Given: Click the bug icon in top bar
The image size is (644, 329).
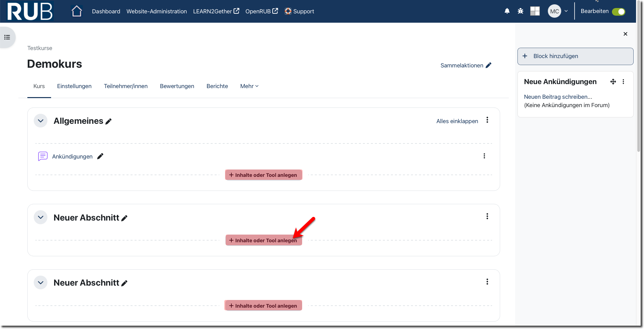Looking at the screenshot, I should click(520, 11).
